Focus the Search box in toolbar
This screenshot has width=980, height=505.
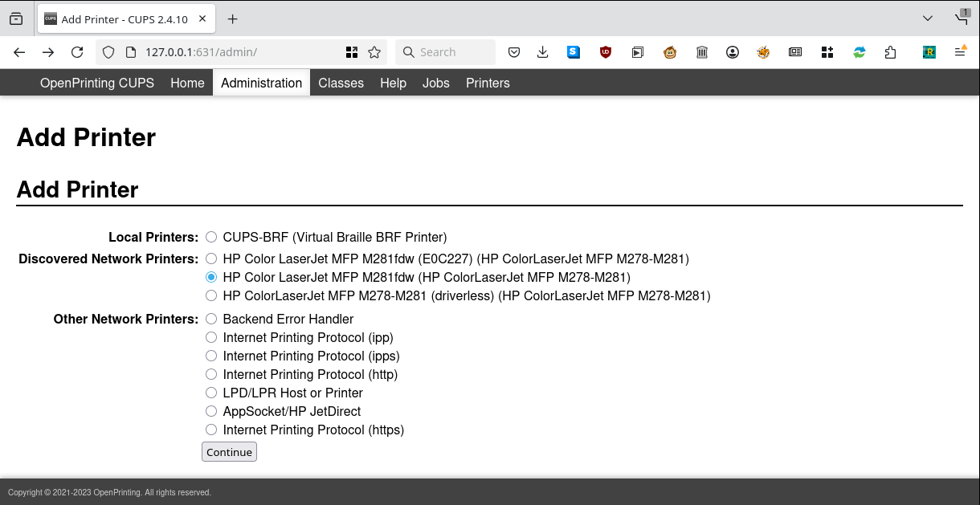pyautogui.click(x=446, y=52)
